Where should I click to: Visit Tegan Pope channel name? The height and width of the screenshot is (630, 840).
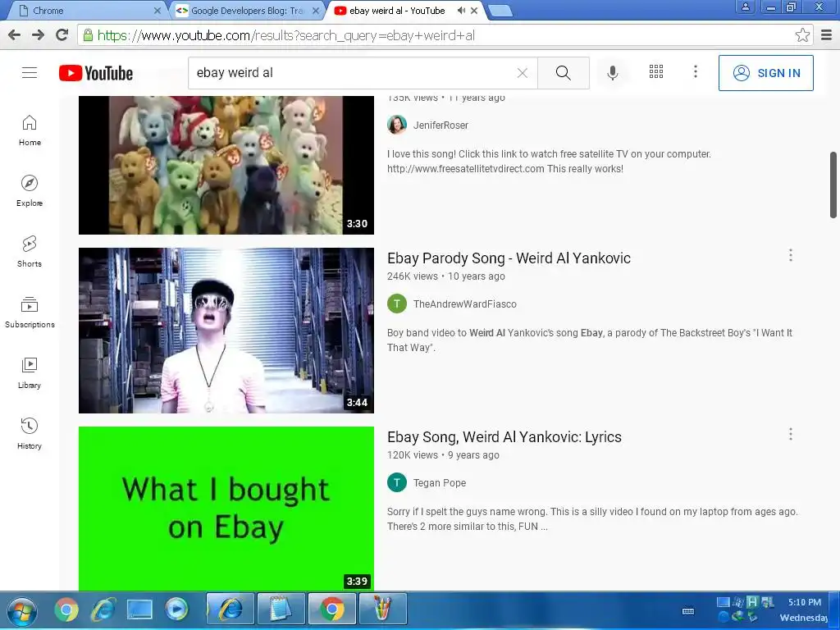(440, 483)
